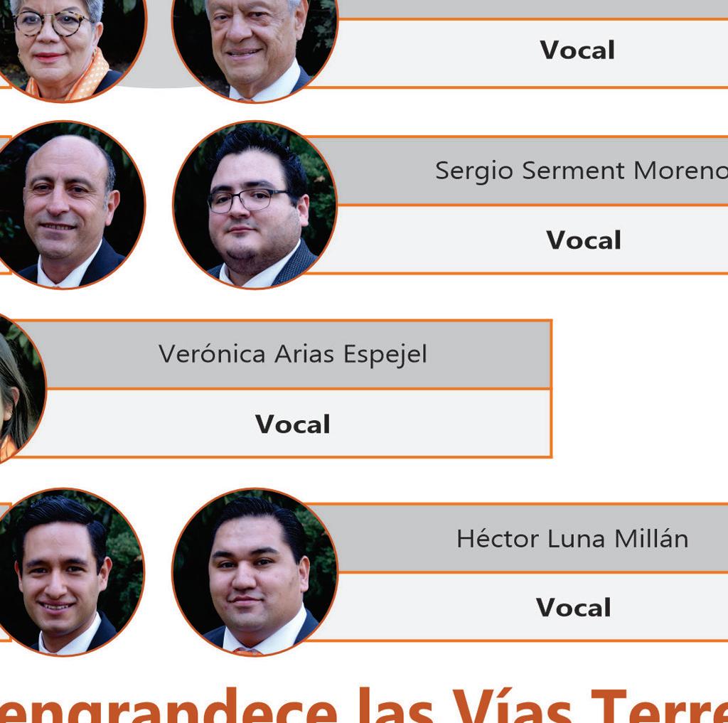
Task: Open the photo beside Héctor Luna Millán
Action: [255, 572]
